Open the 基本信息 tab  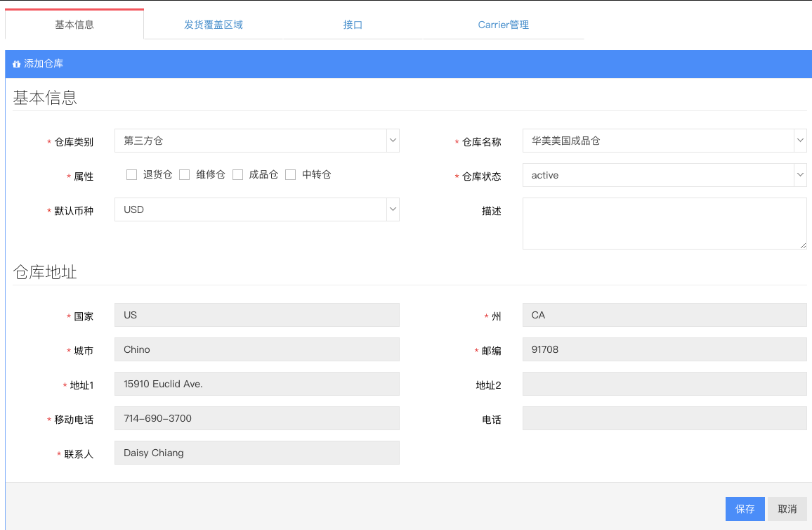tap(74, 25)
